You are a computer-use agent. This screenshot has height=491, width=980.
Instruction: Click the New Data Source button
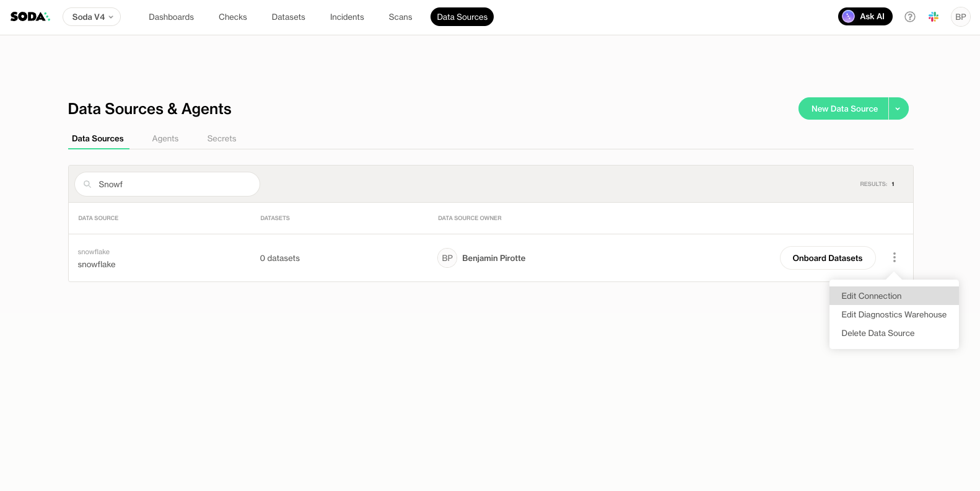point(844,108)
